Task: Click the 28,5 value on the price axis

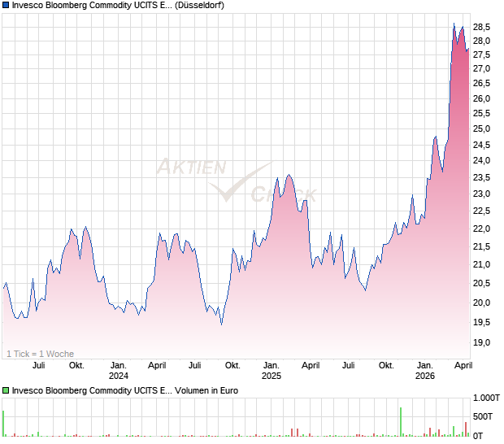Action: pos(484,27)
